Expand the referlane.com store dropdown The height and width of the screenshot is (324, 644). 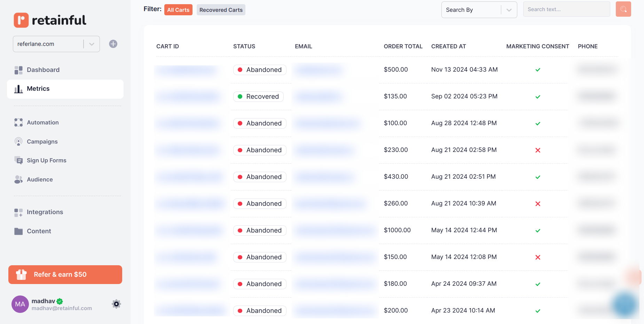[92, 44]
